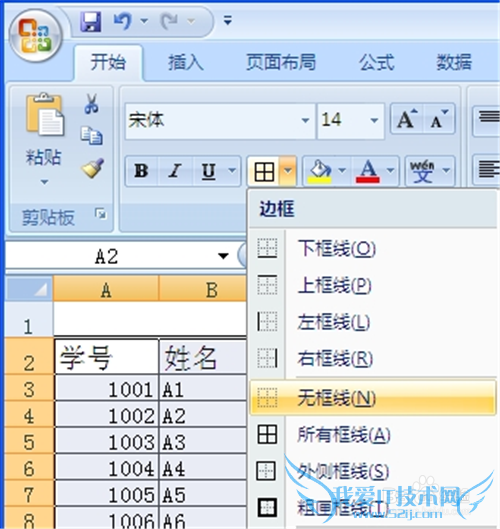Customize the Quick Access Toolbar
The width and height of the screenshot is (500, 529).
point(228,20)
